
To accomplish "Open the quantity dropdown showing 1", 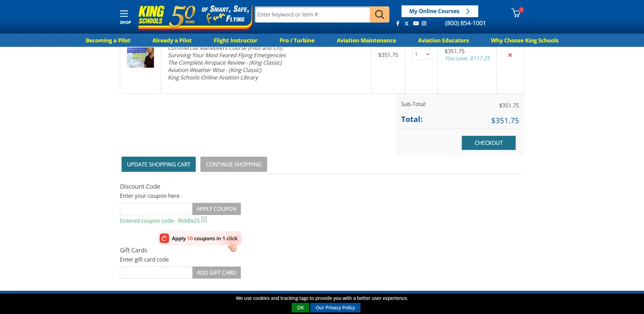I will pos(421,55).
